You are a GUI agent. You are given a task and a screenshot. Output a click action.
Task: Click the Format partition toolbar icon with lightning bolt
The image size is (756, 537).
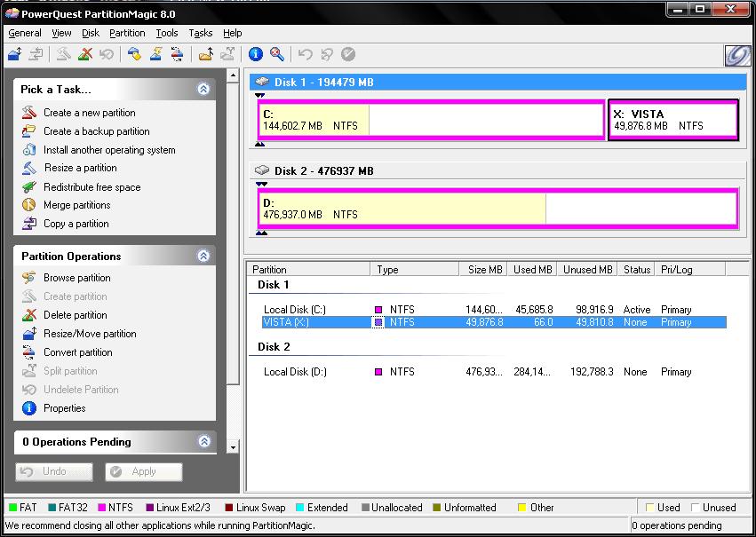coord(155,54)
